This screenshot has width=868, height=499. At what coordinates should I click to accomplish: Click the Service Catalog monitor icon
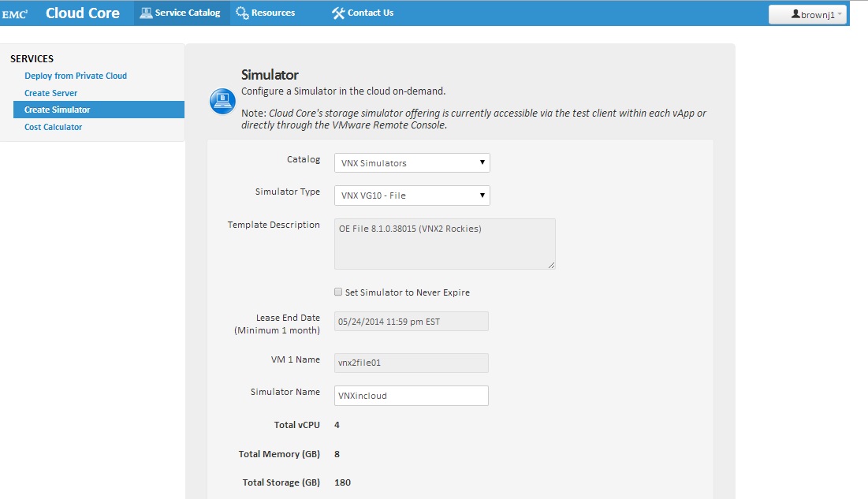[x=146, y=13]
